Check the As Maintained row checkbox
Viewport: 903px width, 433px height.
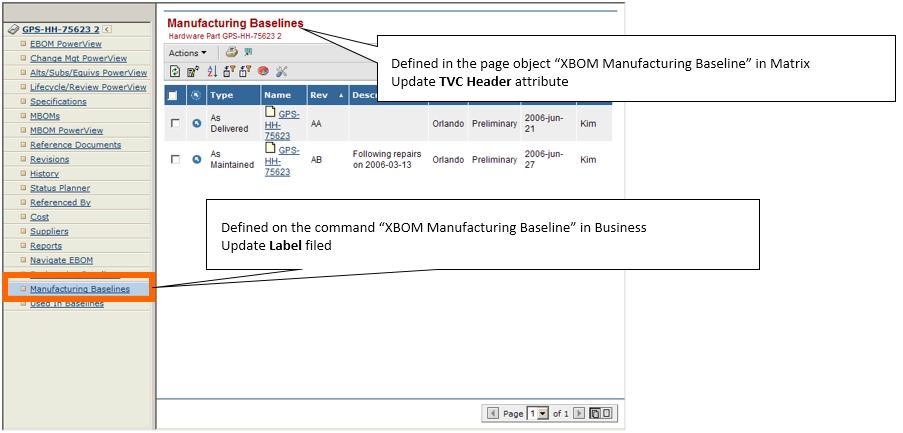click(x=175, y=160)
